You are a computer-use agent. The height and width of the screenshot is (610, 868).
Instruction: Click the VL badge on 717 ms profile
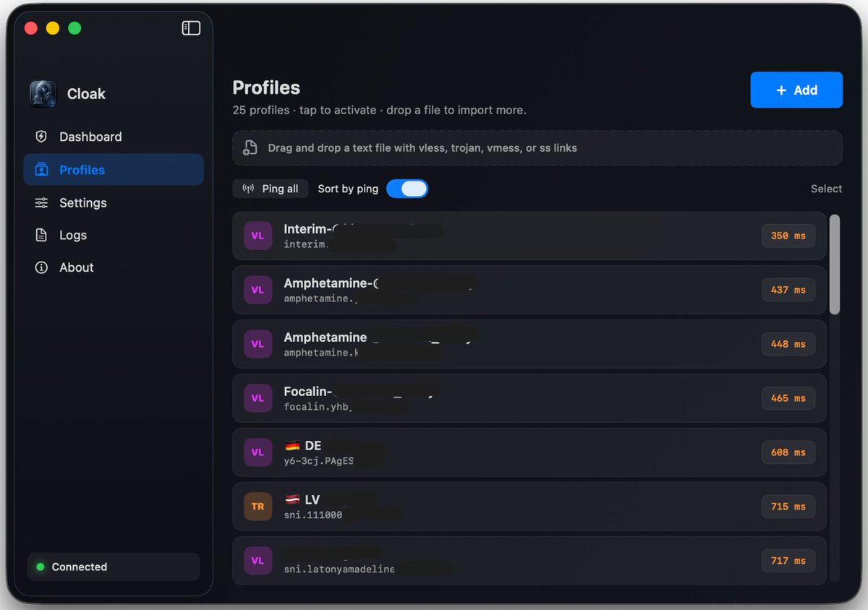point(258,561)
